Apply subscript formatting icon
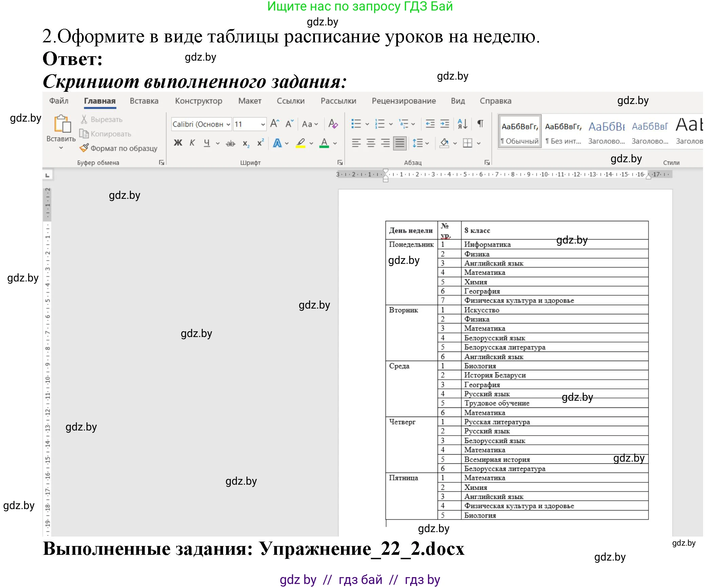721x588 pixels. click(x=245, y=143)
